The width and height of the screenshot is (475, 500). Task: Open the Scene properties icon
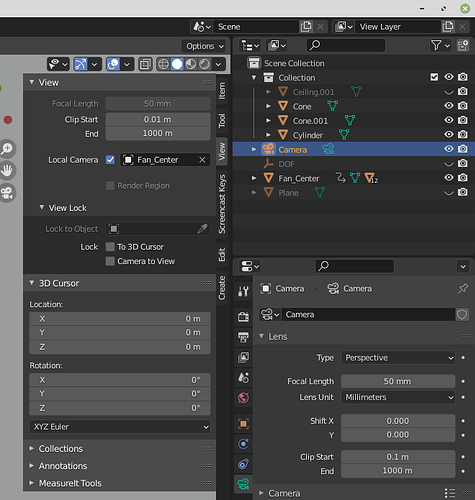click(243, 378)
